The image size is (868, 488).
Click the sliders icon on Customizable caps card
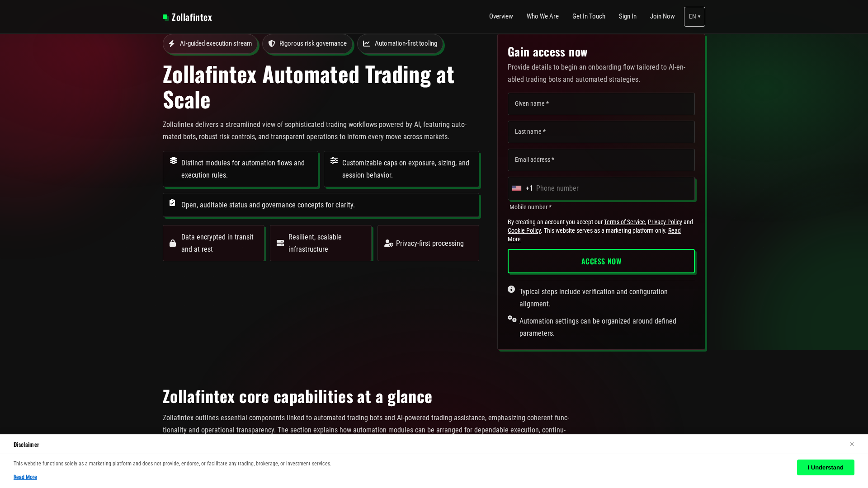tap(334, 160)
